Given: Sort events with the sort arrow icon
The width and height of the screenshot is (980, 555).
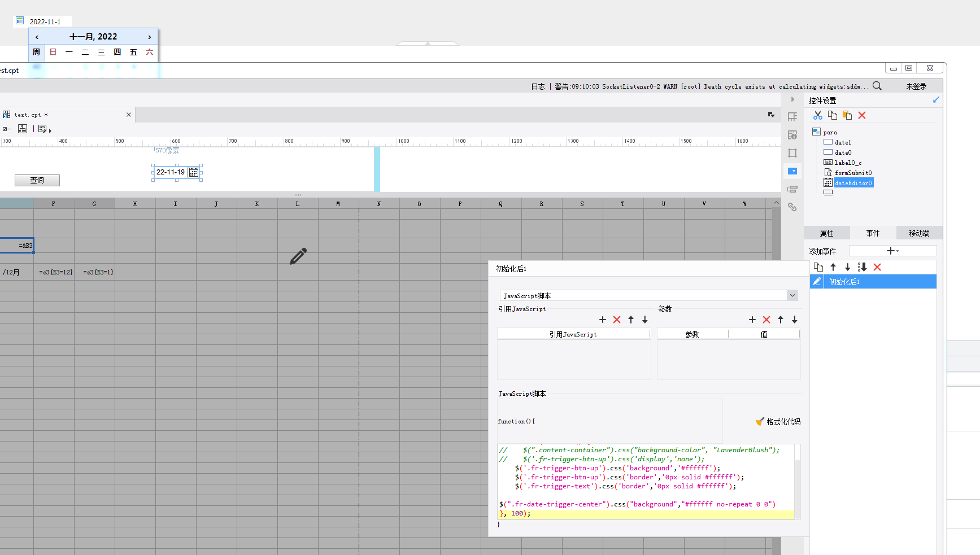Looking at the screenshot, I should coord(862,267).
